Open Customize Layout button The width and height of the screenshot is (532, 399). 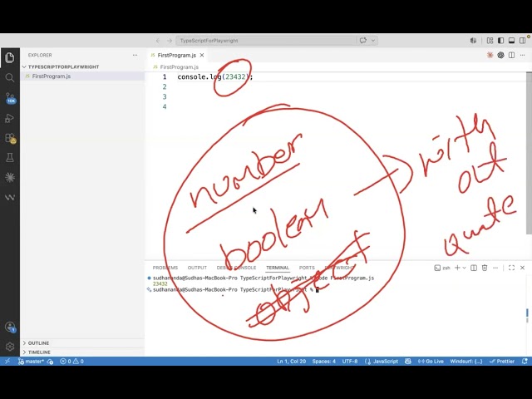490,41
